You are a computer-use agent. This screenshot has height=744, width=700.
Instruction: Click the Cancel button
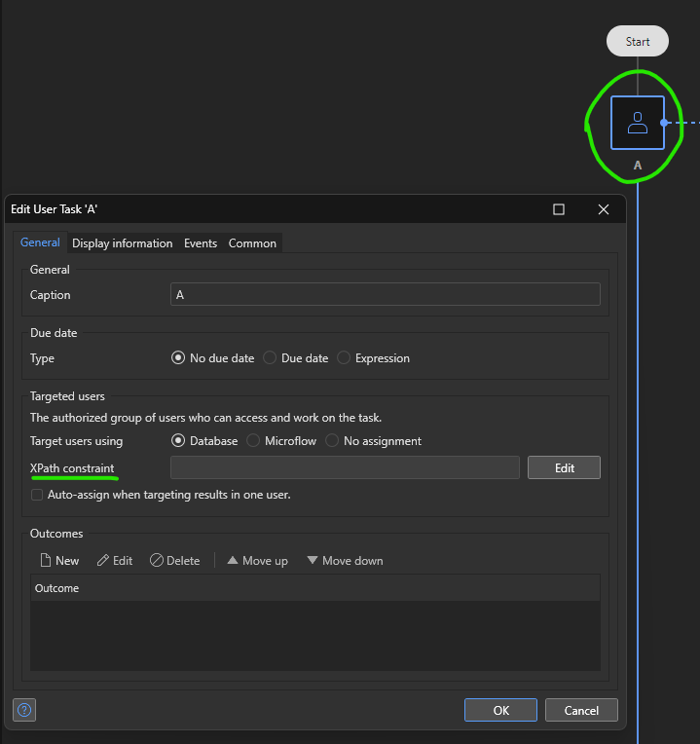point(581,710)
